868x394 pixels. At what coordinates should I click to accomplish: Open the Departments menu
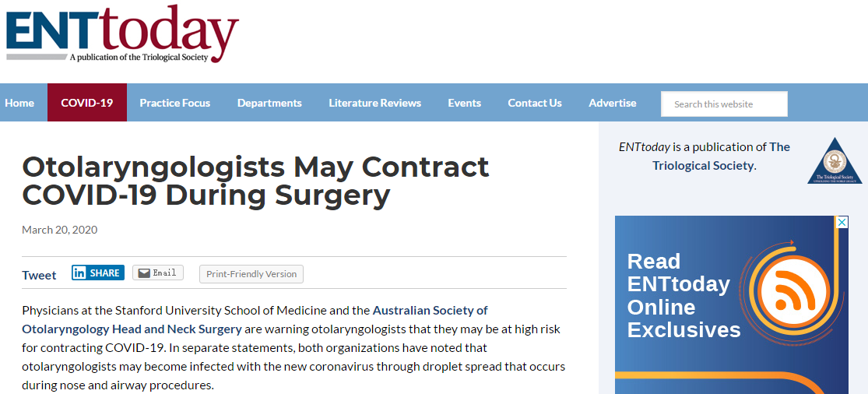pyautogui.click(x=269, y=103)
